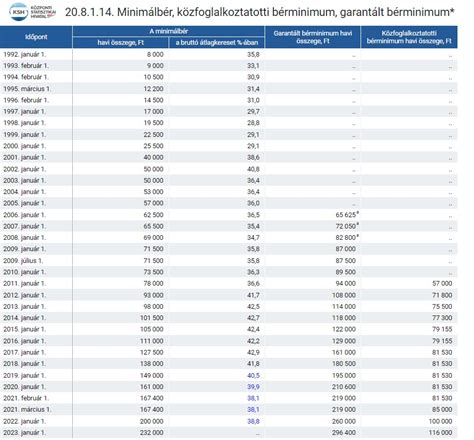
Task: Click the 65 625 guaranteed minimum cell
Action: tap(346, 215)
